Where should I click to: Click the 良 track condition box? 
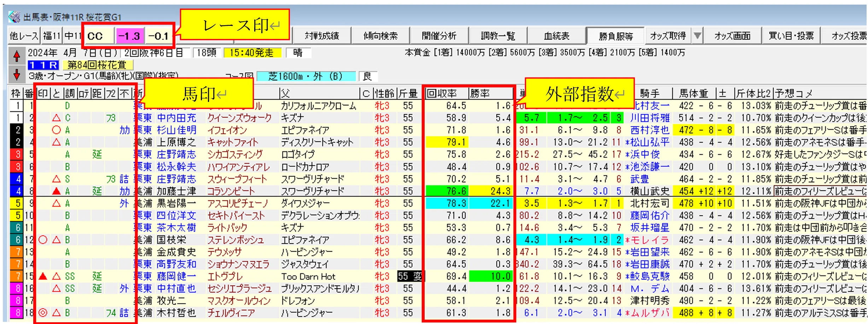tap(368, 76)
